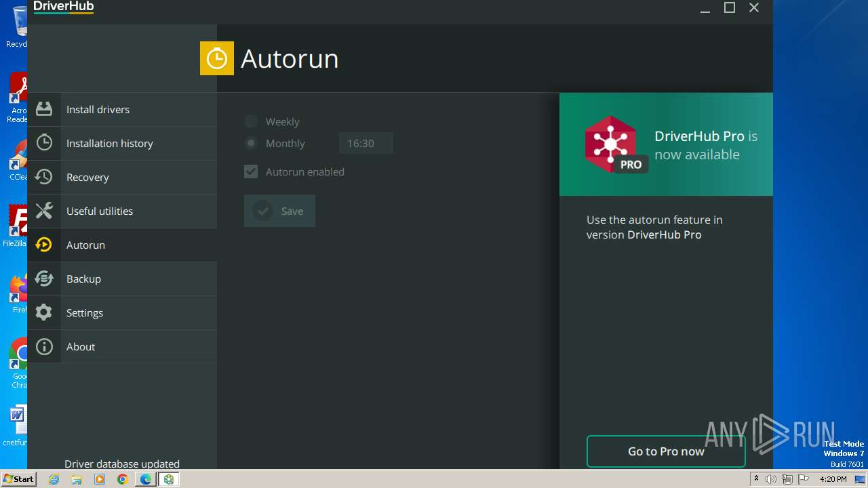Viewport: 868px width, 488px height.
Task: Click the DriverHub title logo
Action: pyautogui.click(x=64, y=7)
